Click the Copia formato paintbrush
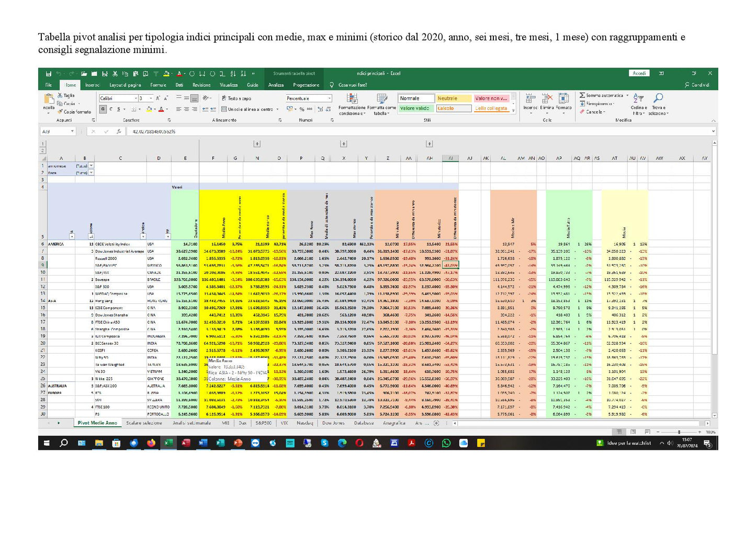Screen dimensions: 756x534 click(60, 111)
